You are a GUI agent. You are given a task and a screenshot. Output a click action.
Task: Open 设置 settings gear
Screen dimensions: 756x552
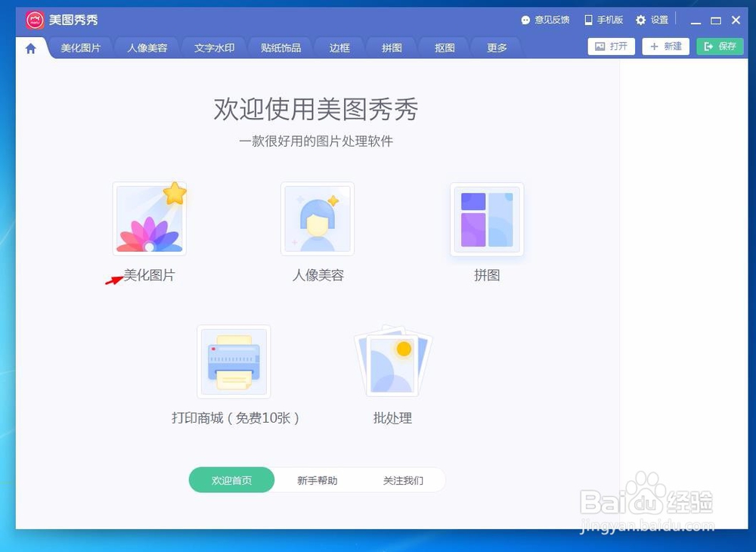[652, 20]
